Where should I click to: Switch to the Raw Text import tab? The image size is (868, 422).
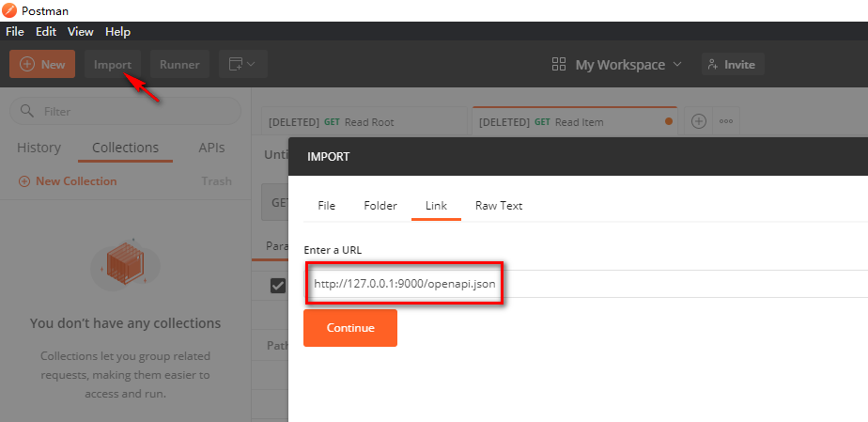click(498, 205)
